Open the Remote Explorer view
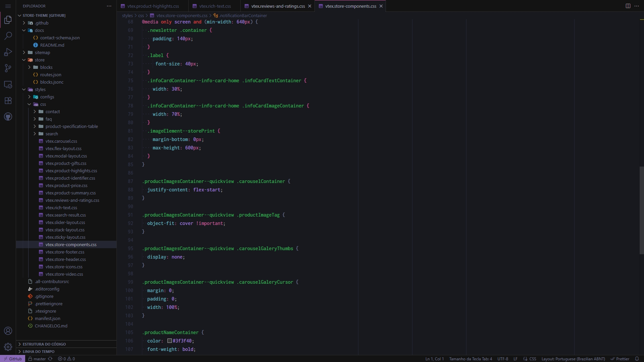The image size is (644, 362). click(x=8, y=84)
